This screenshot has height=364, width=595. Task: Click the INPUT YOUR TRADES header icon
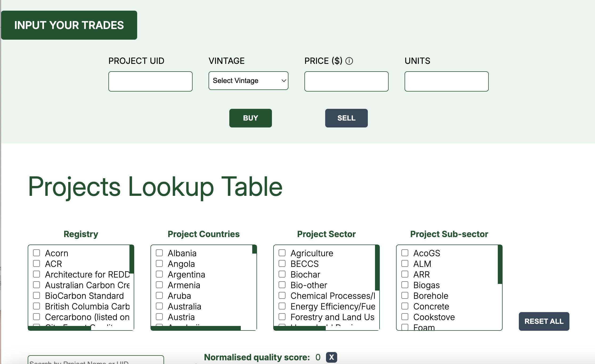(x=69, y=25)
